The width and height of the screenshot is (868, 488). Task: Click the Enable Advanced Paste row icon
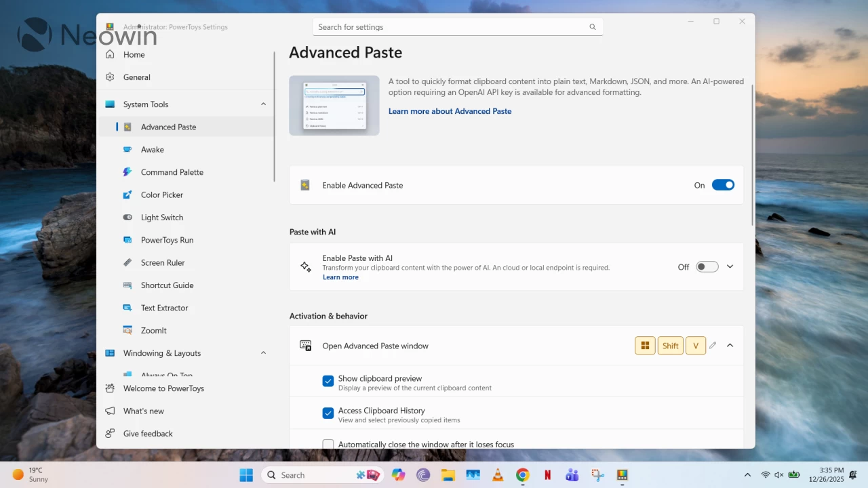[x=305, y=185]
